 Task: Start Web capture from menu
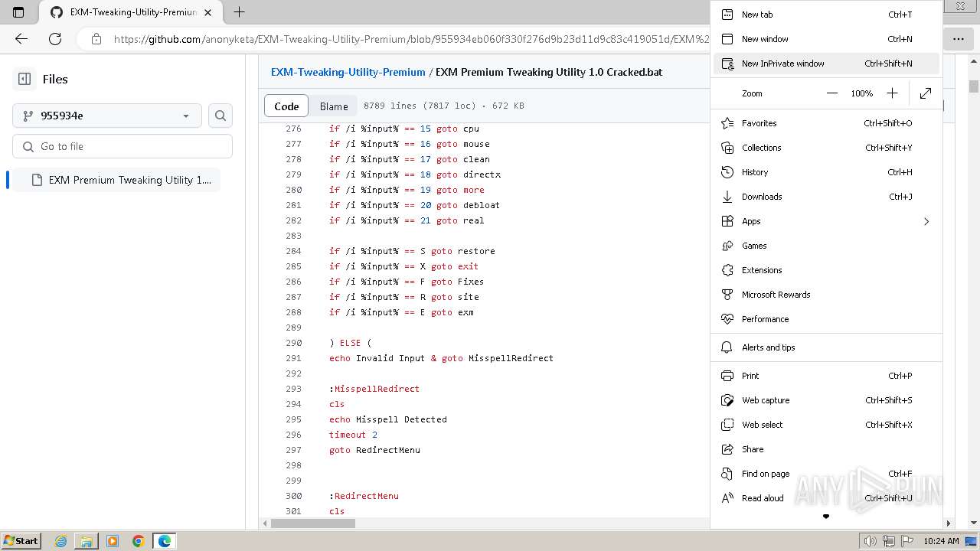coord(826,400)
